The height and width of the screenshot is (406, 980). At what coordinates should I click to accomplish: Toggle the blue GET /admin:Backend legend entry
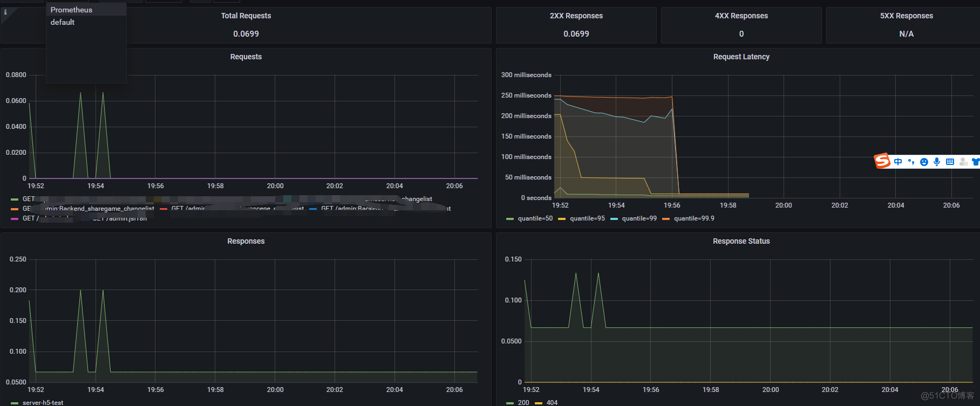(x=352, y=209)
